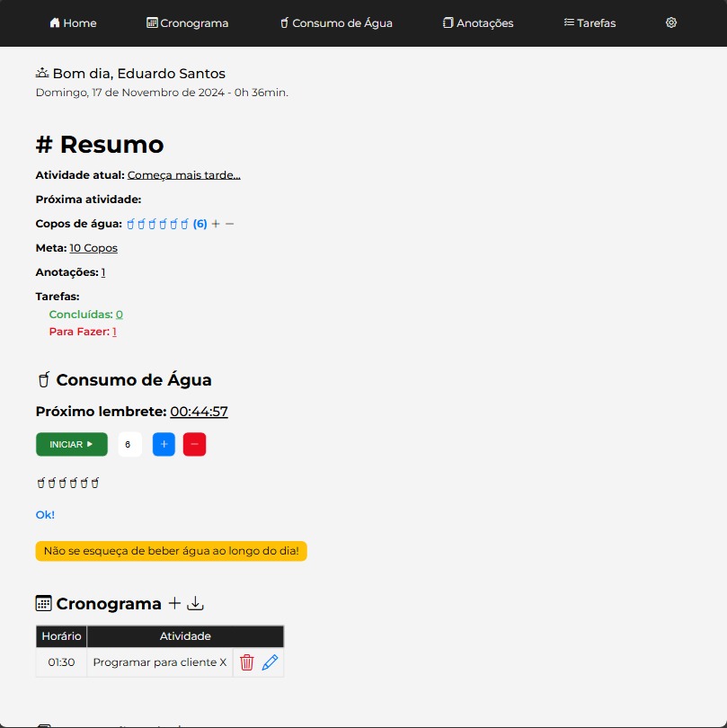Click the date line 'Domingo, 17 de Novembro de 2024'

coord(130,93)
